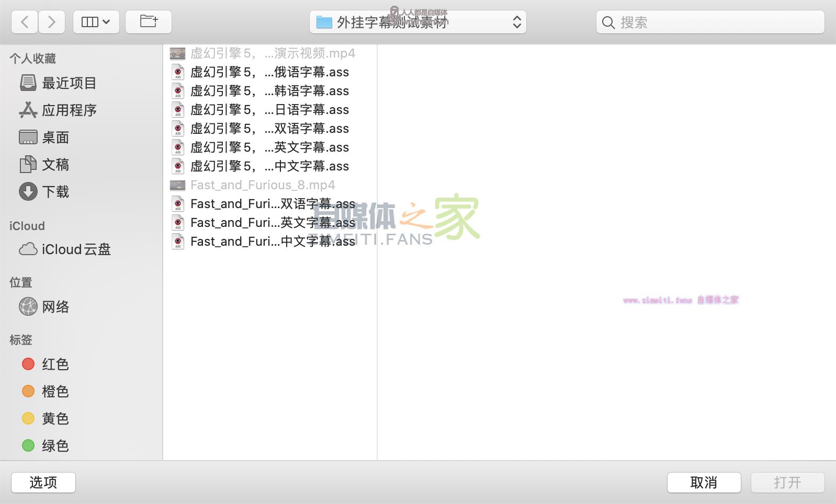Open the 外挂字幕测试素材 folder path popup
Screen dimensions: 836x504
[418, 22]
